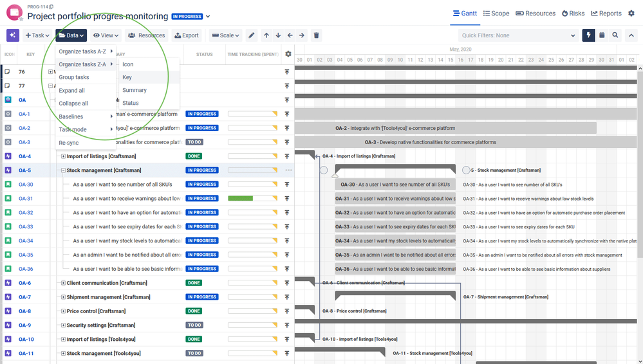The image size is (643, 364).
Task: Open the Scale dropdown
Action: click(x=225, y=35)
